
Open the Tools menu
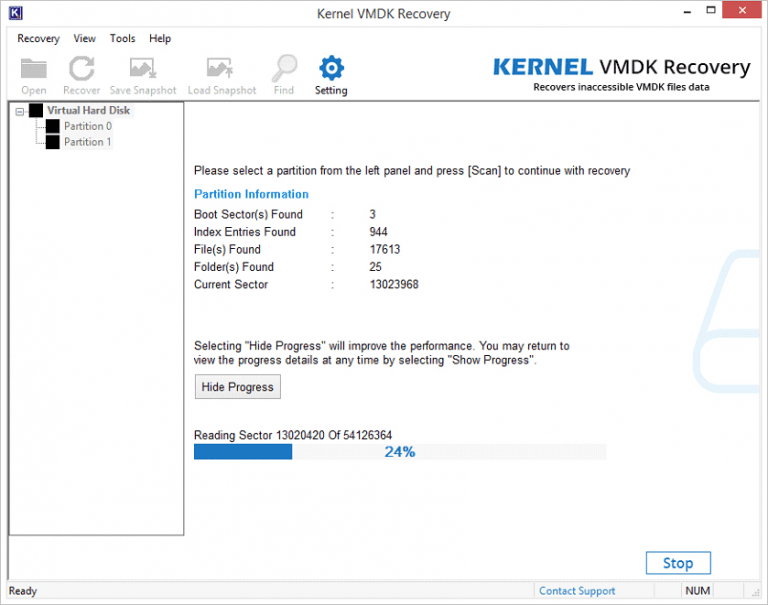tap(122, 38)
